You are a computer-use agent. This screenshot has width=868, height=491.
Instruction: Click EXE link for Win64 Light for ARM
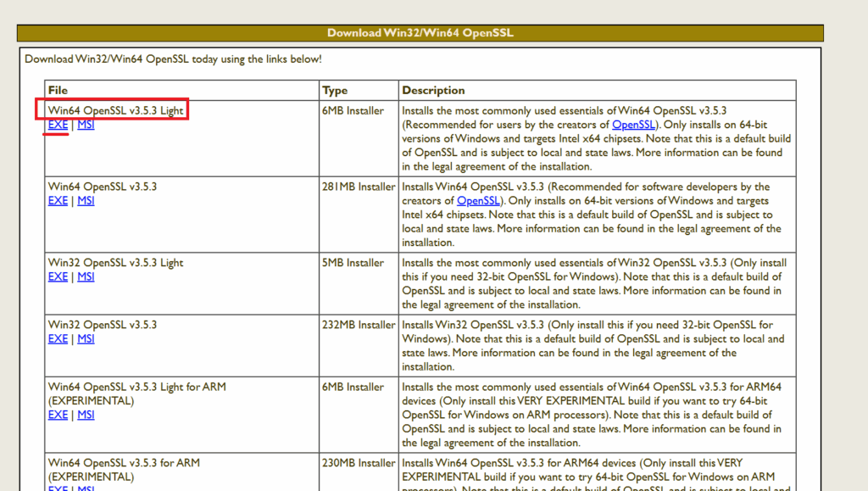click(x=58, y=415)
